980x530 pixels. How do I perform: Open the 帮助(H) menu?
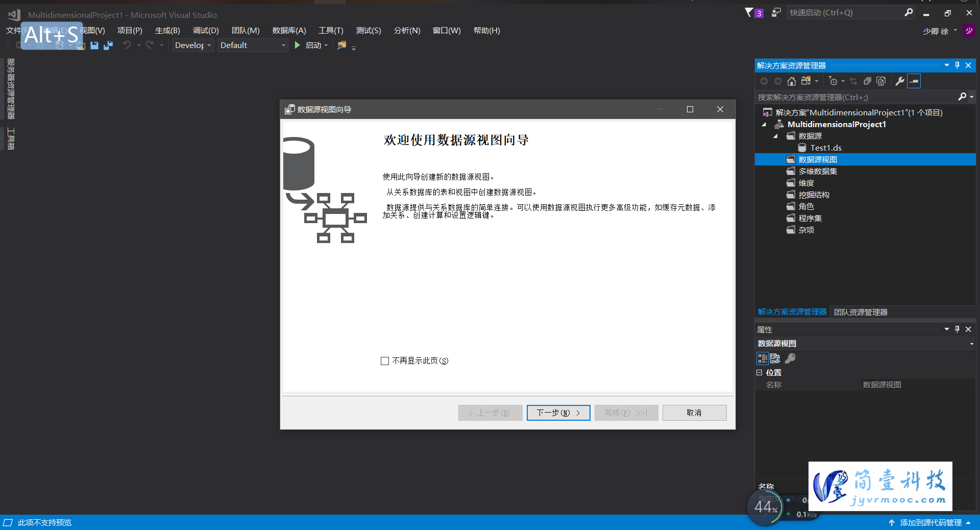[x=486, y=31]
